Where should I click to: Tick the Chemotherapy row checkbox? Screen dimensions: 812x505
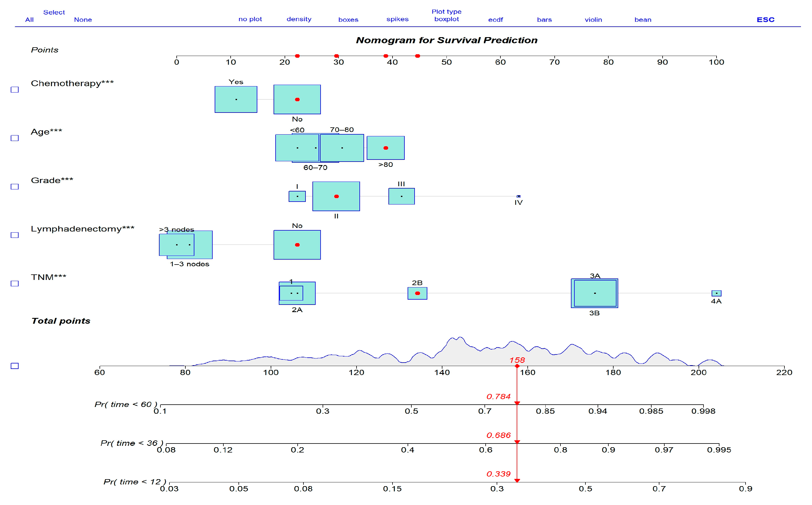(x=15, y=90)
